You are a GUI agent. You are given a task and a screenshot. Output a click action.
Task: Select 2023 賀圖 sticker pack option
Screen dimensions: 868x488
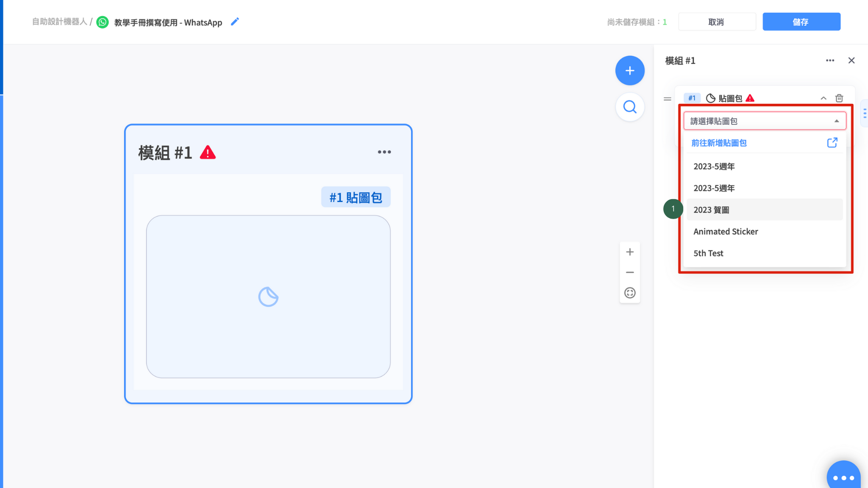click(711, 210)
